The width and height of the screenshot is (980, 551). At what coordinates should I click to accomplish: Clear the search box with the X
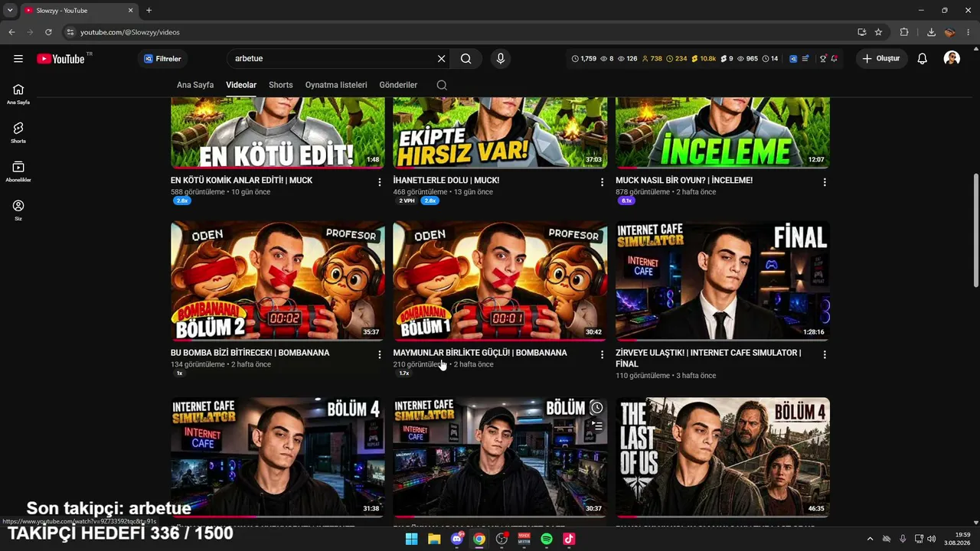click(x=441, y=59)
